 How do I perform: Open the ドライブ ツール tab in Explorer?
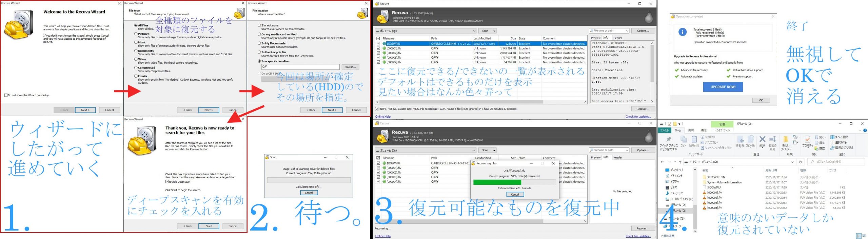click(x=722, y=130)
